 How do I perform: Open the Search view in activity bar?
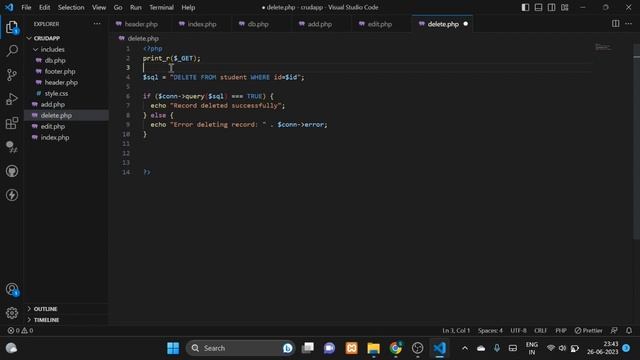click(12, 51)
